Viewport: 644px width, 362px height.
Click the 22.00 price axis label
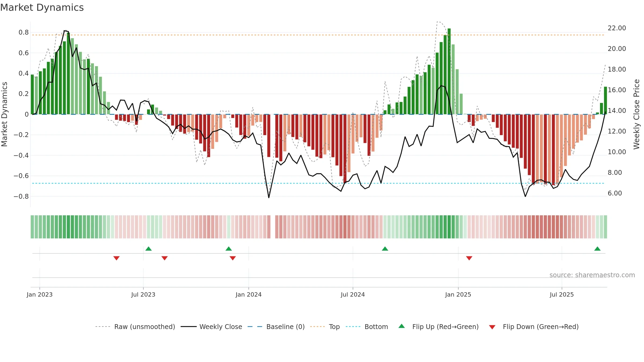pos(617,28)
